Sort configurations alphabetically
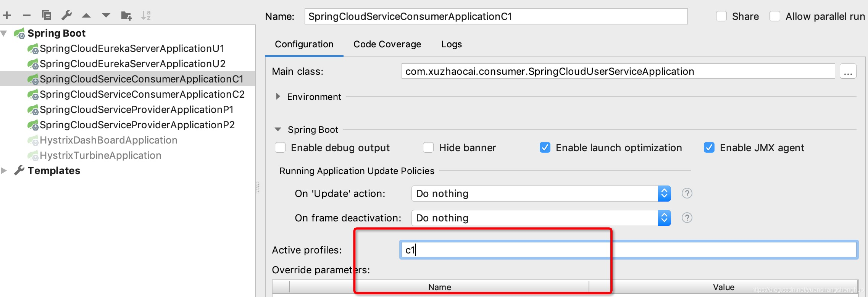 pyautogui.click(x=146, y=15)
